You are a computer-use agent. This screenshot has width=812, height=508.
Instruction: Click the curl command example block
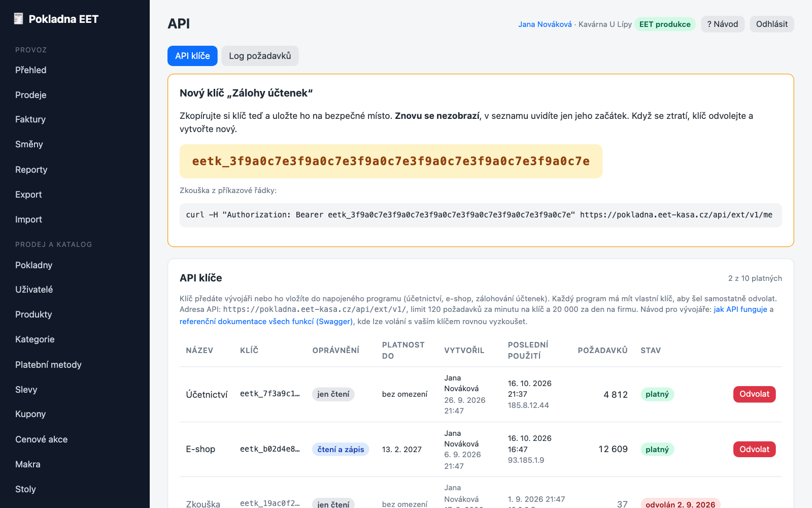point(481,215)
